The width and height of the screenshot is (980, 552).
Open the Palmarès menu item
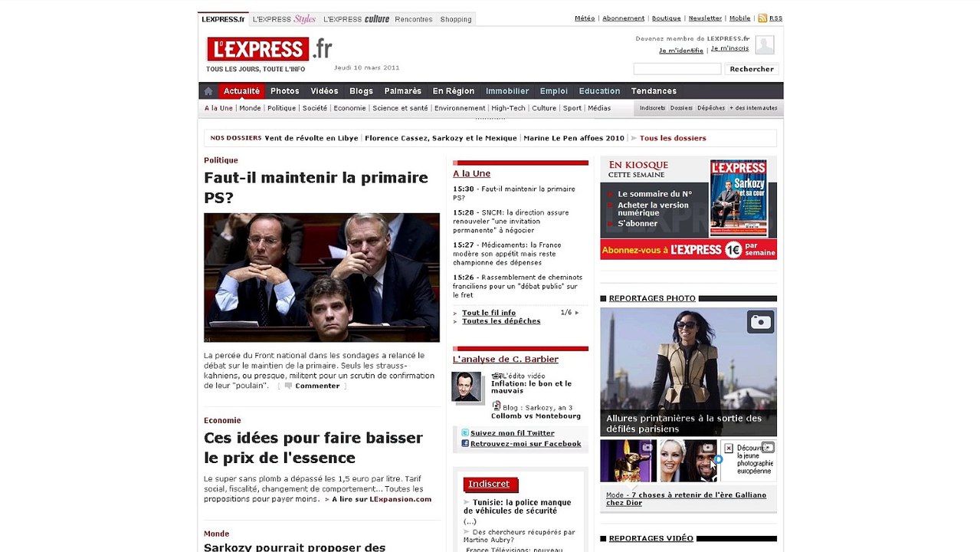403,91
